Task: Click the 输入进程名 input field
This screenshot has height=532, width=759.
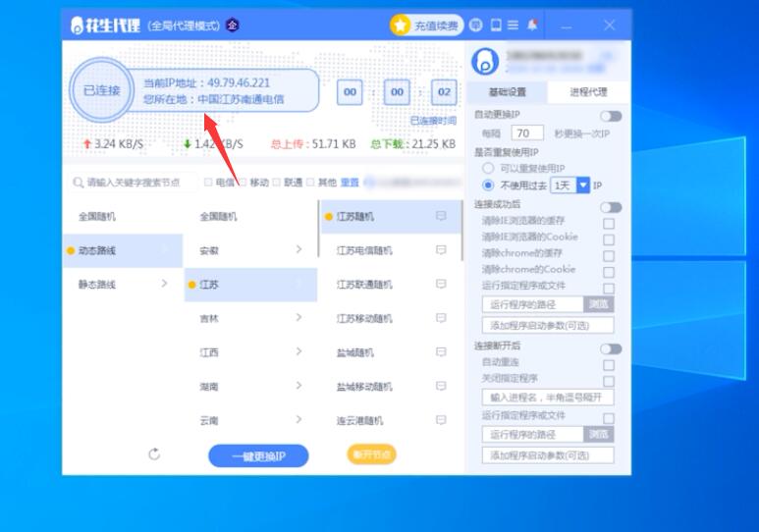Action: click(x=548, y=398)
